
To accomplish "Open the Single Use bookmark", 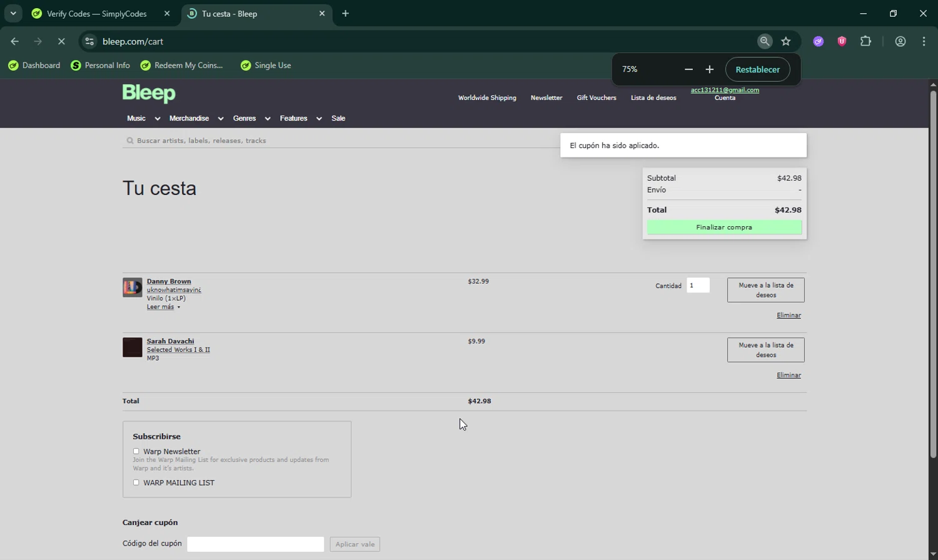I will pos(266,65).
